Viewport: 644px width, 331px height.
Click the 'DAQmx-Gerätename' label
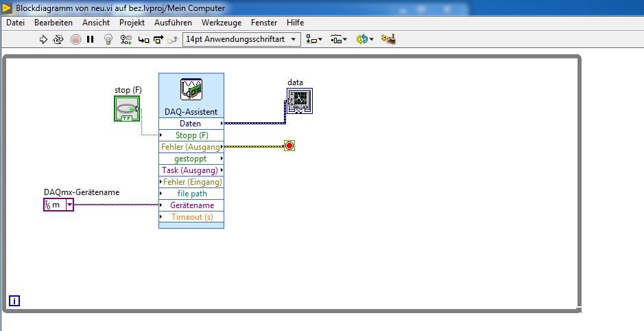82,192
